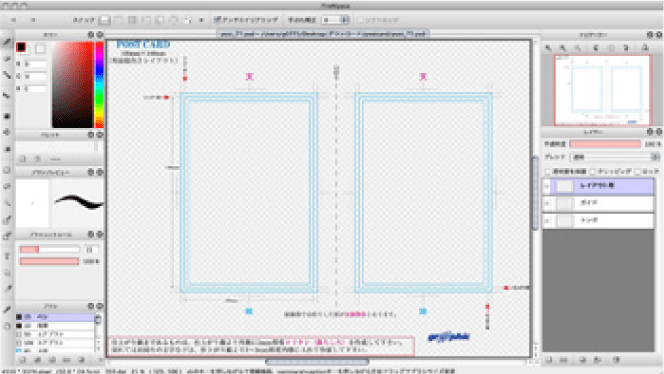The height and width of the screenshot is (374, 664).
Task: Click the redo arrow in top toolbar
Action: click(x=33, y=20)
